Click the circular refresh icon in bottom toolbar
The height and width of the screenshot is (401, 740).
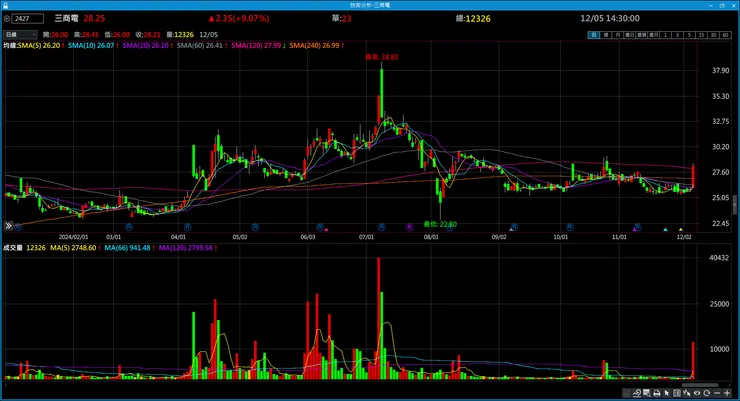coord(706,393)
